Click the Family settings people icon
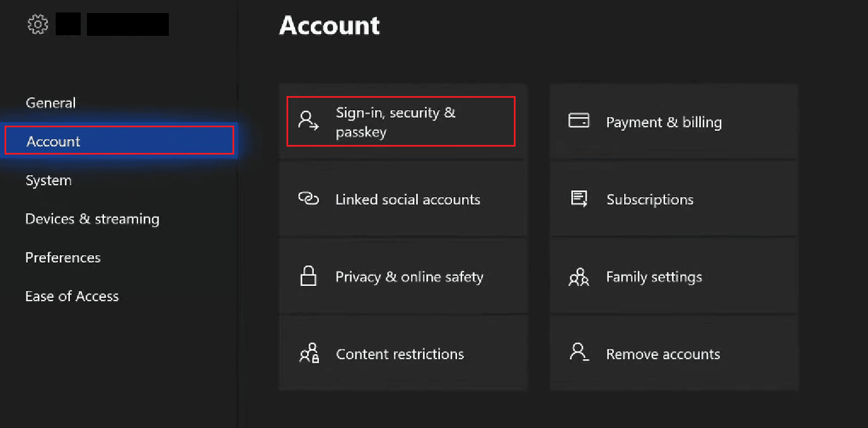 (579, 276)
